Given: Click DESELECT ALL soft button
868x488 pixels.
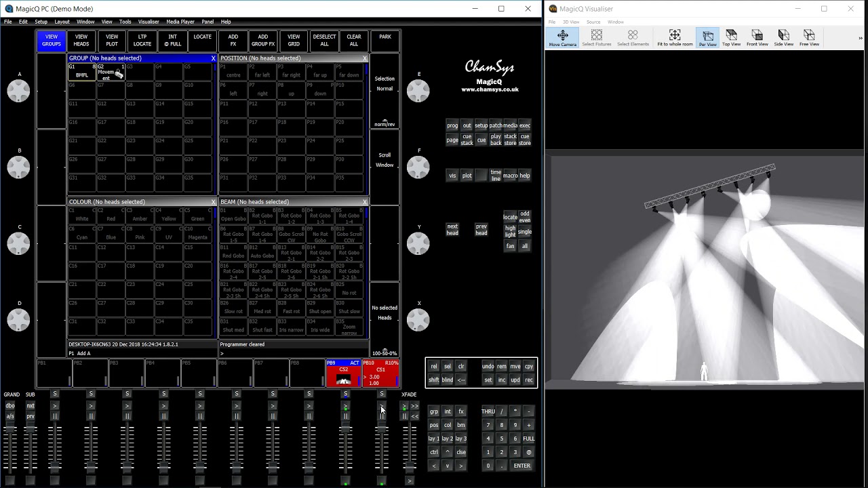Looking at the screenshot, I should pyautogui.click(x=324, y=41).
